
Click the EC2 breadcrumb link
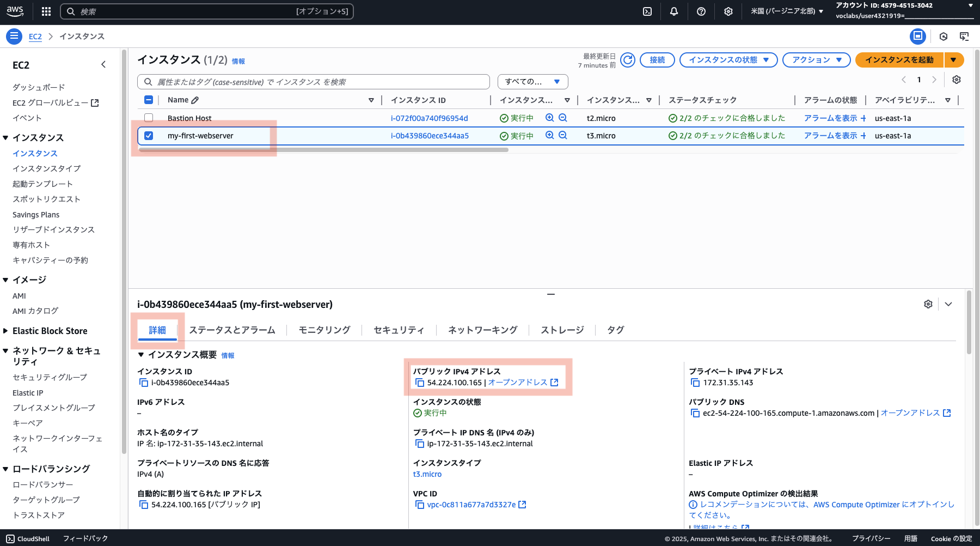(x=35, y=37)
